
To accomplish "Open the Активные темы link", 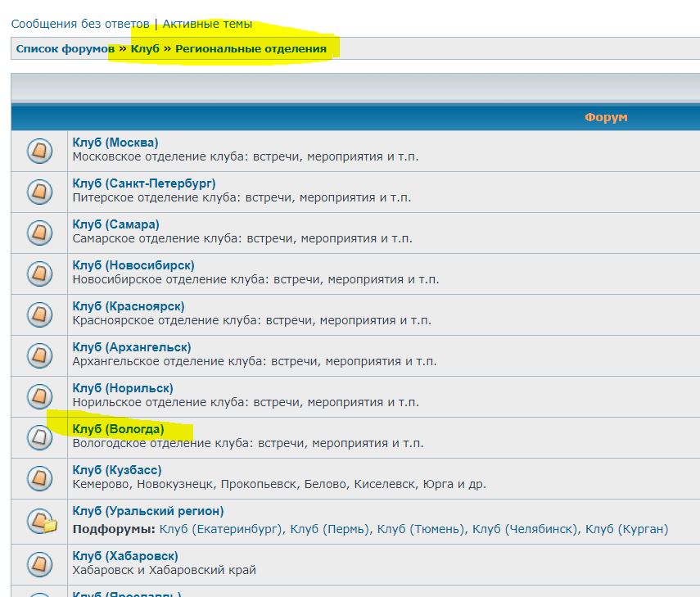I will pyautogui.click(x=207, y=24).
